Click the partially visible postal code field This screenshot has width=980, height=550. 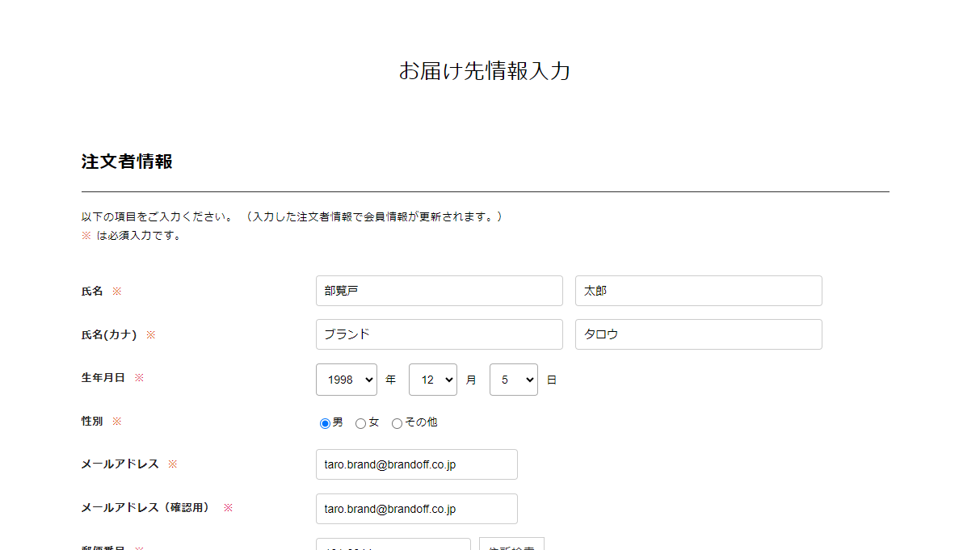(x=393, y=544)
